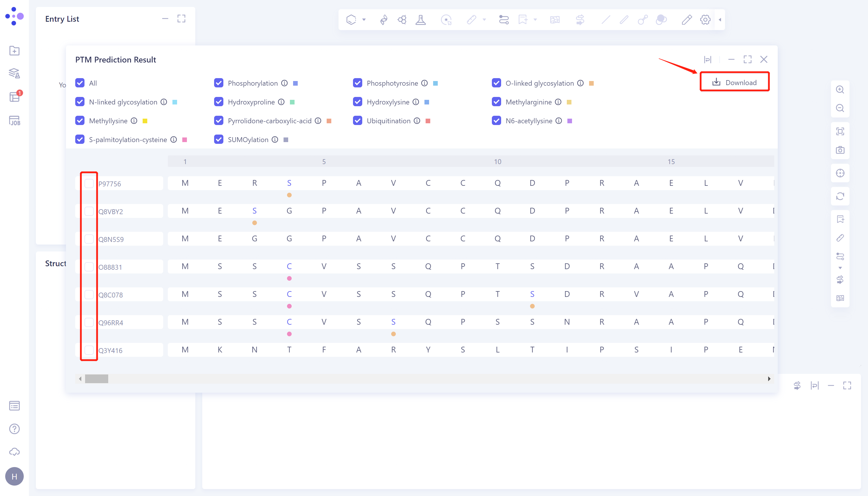This screenshot has height=496, width=868.
Task: Select the pencil annotation tool
Action: click(686, 19)
